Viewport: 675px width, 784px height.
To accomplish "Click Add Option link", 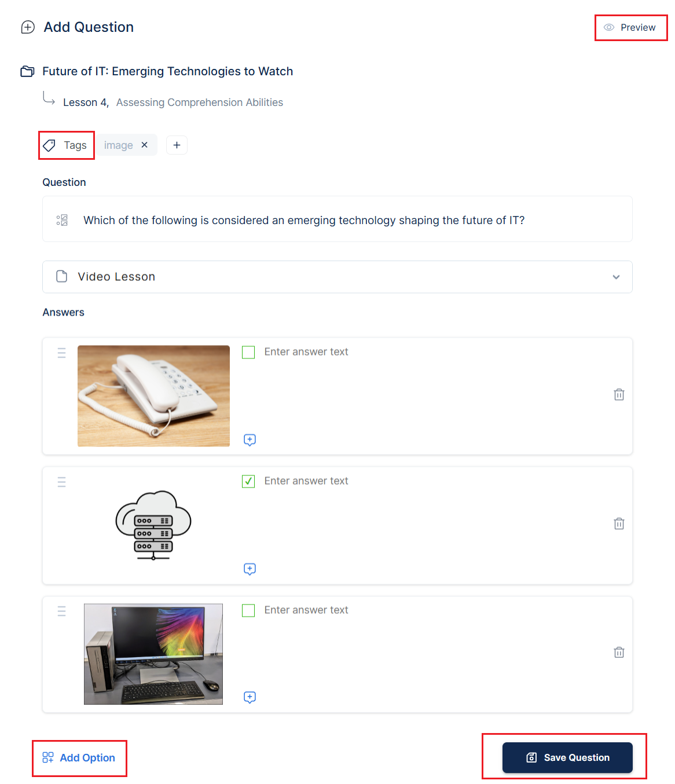I will pos(79,757).
